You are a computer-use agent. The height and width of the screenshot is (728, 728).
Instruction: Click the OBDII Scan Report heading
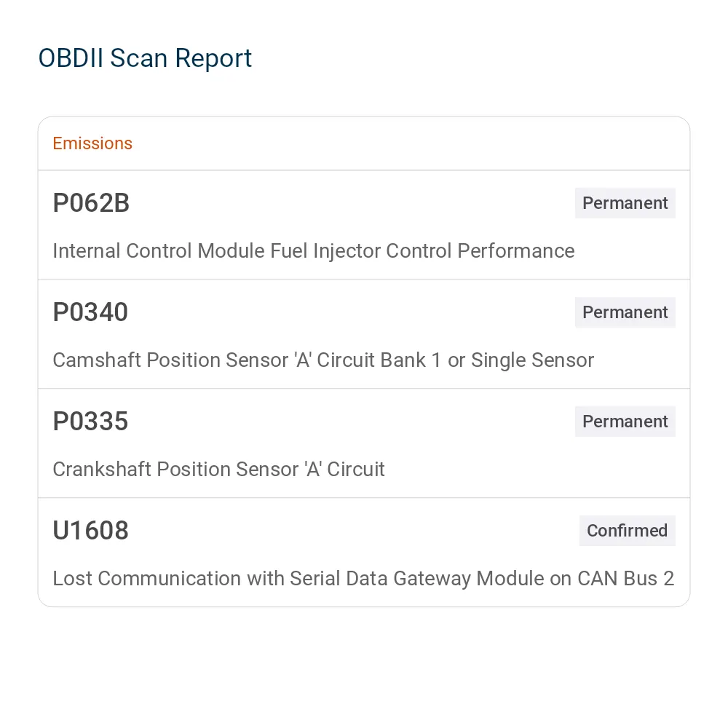[145, 58]
